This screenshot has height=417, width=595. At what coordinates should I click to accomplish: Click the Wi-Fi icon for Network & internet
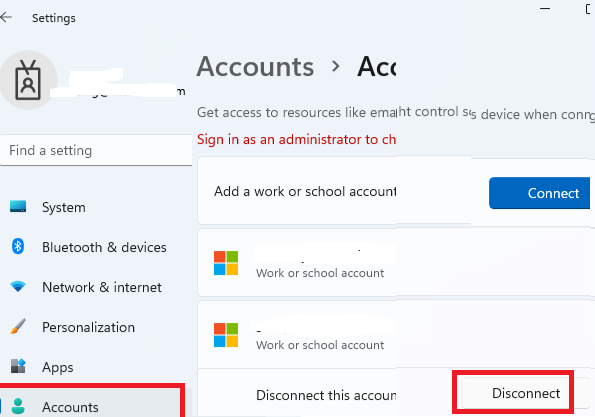[x=18, y=286]
